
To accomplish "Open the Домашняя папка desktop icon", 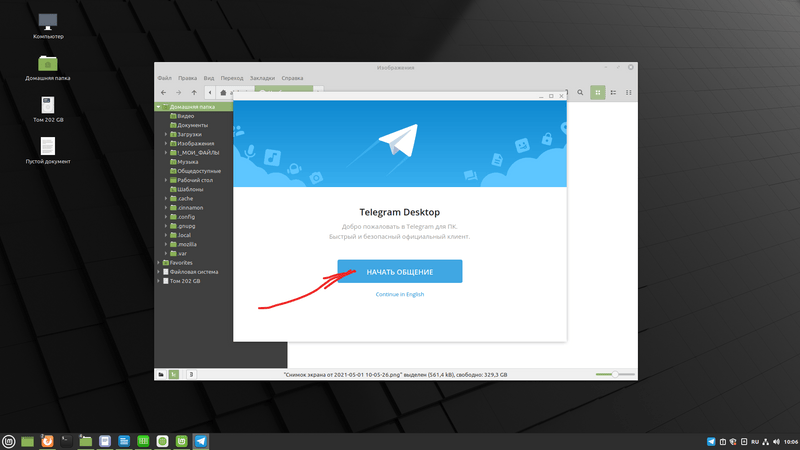I will 48,68.
